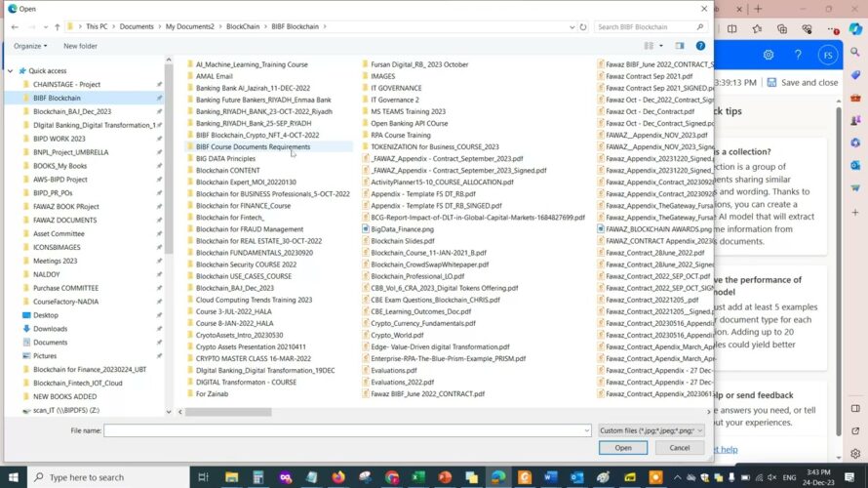The height and width of the screenshot is (488, 868).
Task: Click the This PC breadcrumb
Action: pos(97,26)
